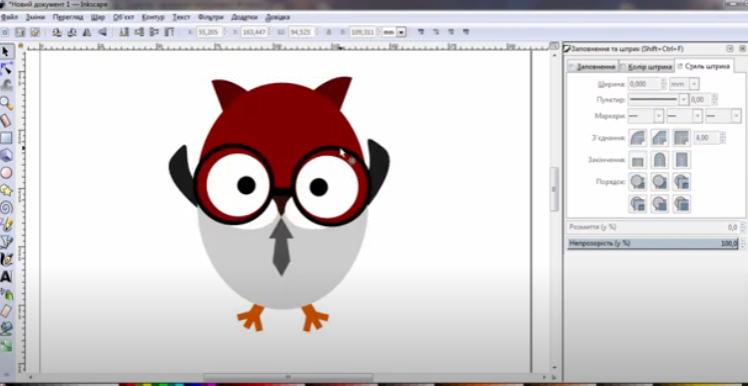
Task: Flip selection horizontally
Action: [87, 32]
